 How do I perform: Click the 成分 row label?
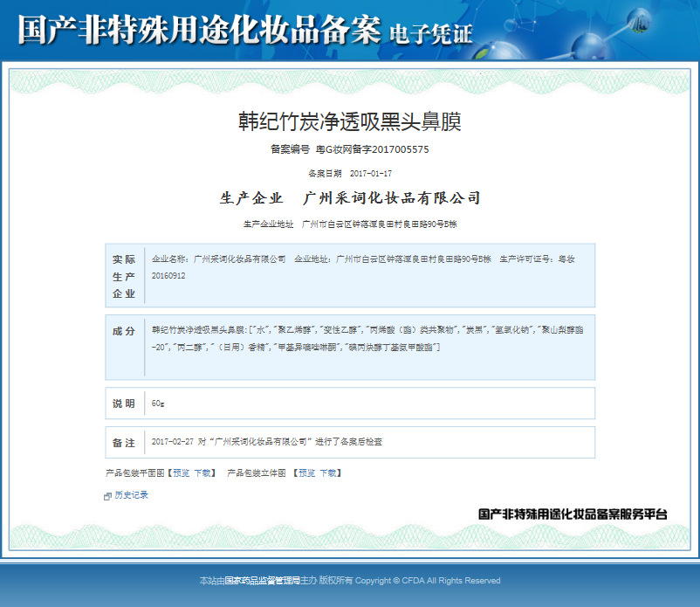[124, 331]
